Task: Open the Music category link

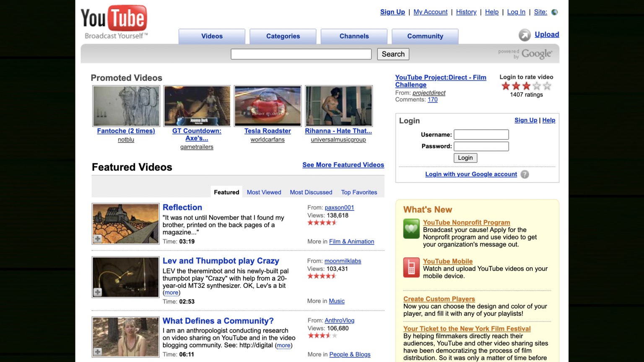Action: pyautogui.click(x=337, y=301)
